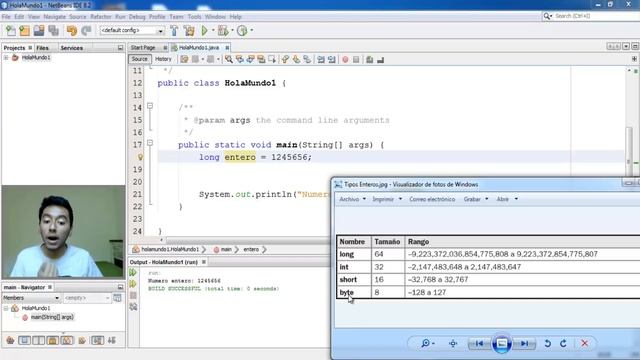The width and height of the screenshot is (640, 360).
Task: Open the Imprimir menu in photo viewer
Action: point(387,199)
